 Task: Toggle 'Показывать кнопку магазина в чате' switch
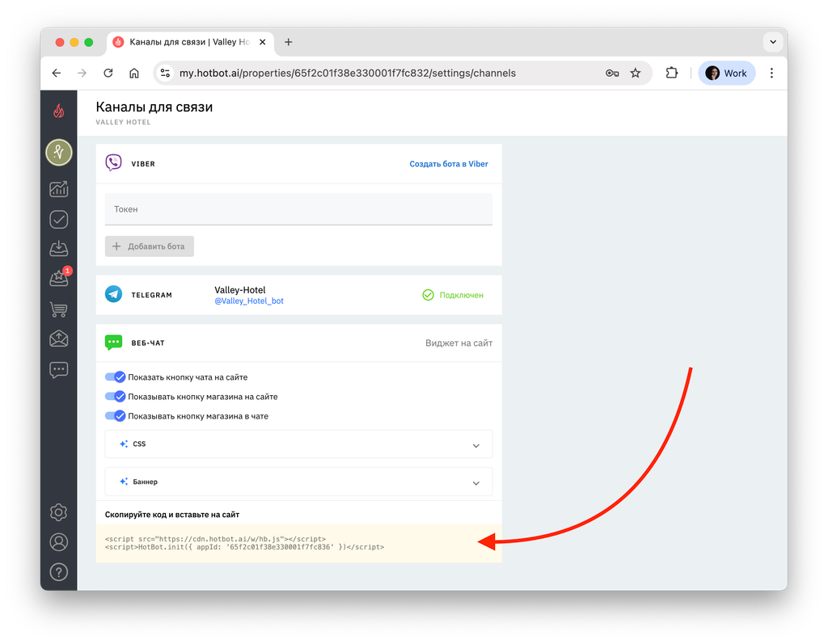[x=115, y=416]
